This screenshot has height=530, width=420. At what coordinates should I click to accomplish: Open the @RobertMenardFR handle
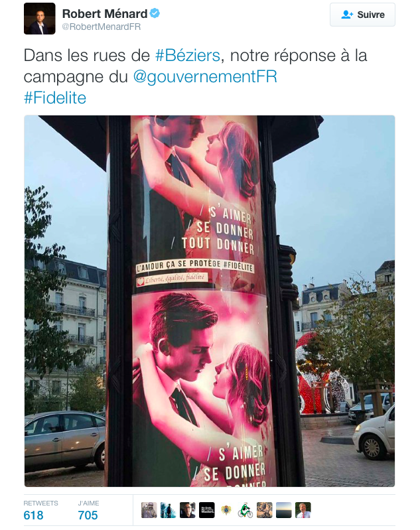[101, 27]
